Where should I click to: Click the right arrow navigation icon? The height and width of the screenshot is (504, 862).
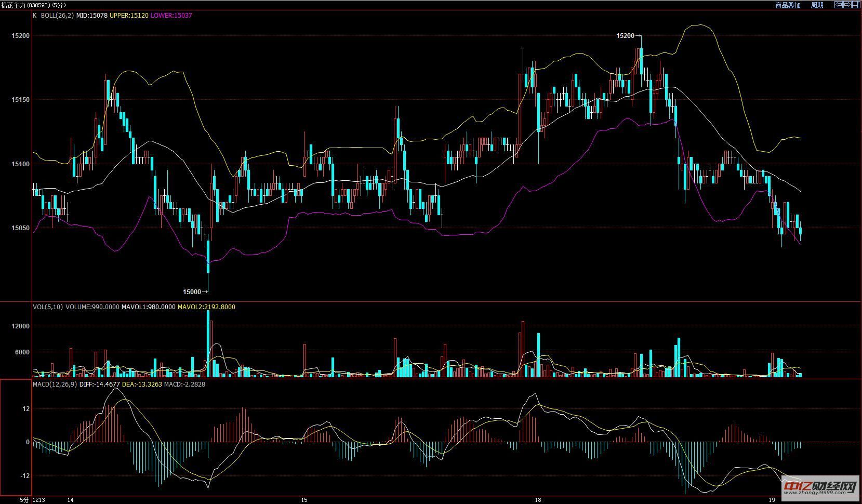tap(847, 5)
